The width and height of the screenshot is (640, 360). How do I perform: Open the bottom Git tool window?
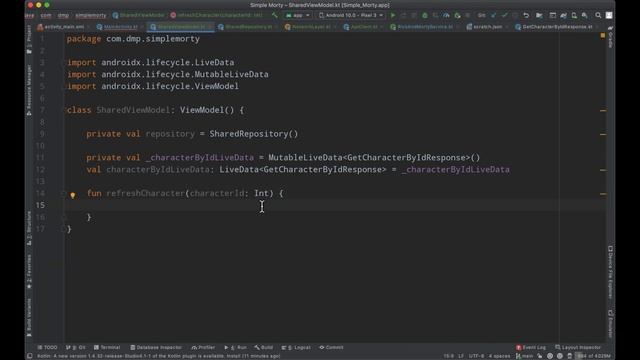(76, 347)
